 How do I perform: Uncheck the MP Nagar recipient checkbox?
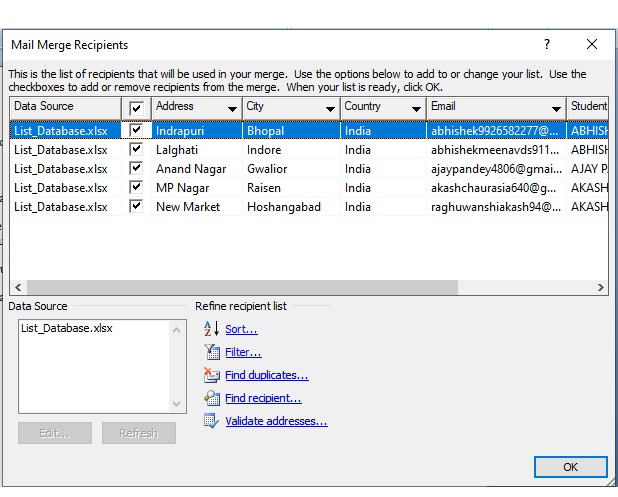[136, 187]
